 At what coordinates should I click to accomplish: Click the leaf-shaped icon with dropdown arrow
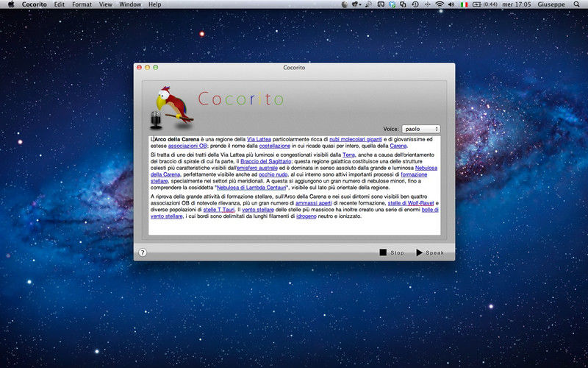coord(356,4)
